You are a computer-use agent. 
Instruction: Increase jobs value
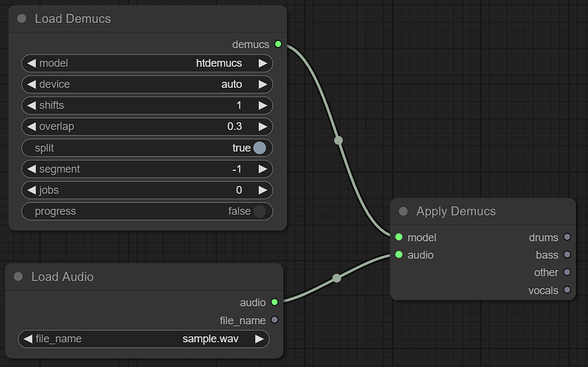263,190
